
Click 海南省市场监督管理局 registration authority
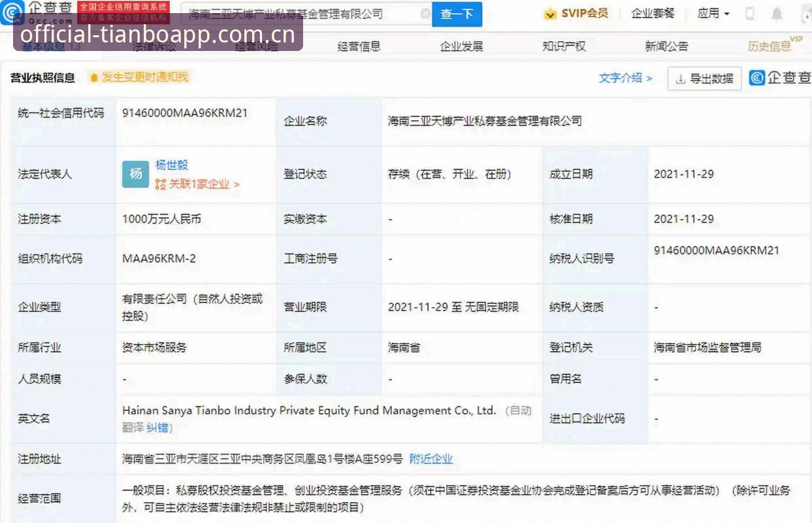click(x=707, y=348)
